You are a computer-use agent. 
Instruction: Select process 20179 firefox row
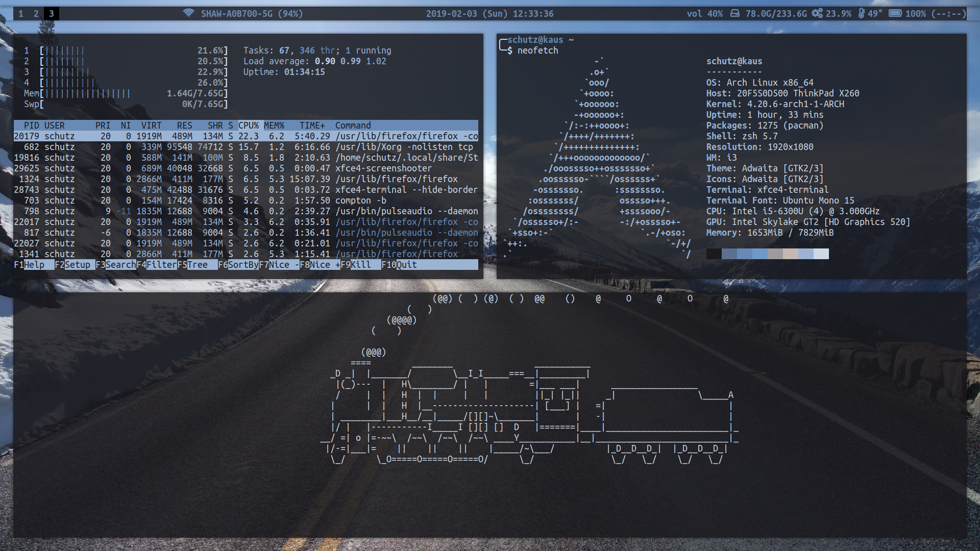point(246,136)
